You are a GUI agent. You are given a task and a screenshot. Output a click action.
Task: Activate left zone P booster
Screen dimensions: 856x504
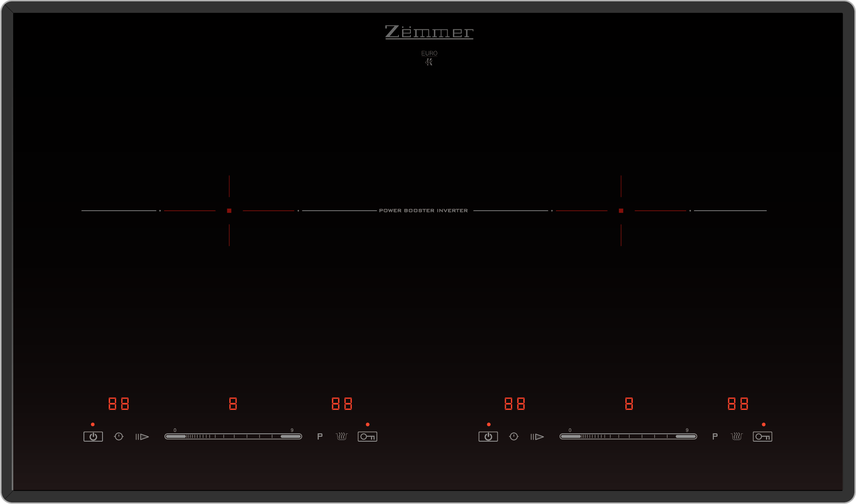(320, 437)
